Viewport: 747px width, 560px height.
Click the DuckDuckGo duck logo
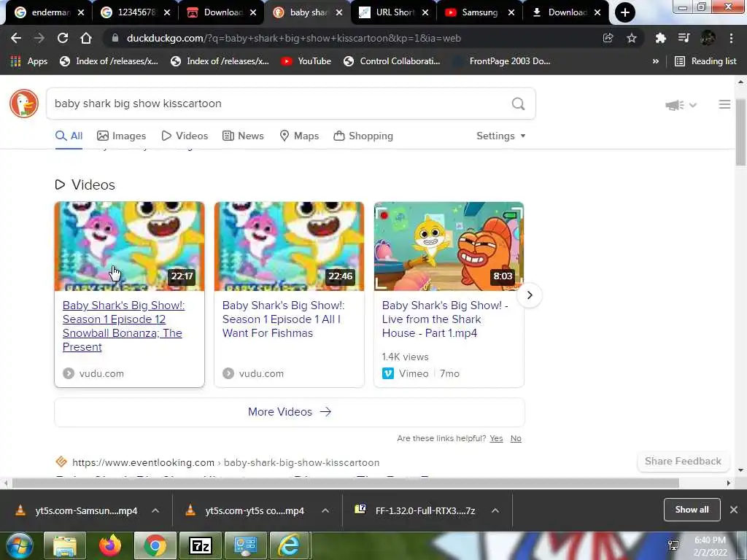pos(24,104)
